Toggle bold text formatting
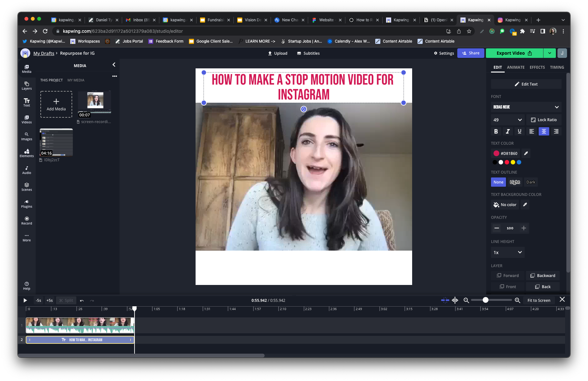Screen dimensions: 588x381 click(496, 131)
